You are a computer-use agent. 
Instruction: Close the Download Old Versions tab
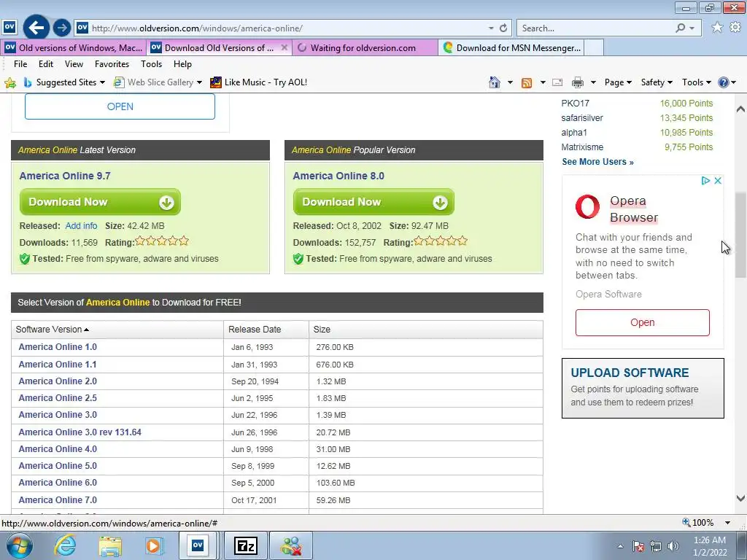click(x=284, y=47)
